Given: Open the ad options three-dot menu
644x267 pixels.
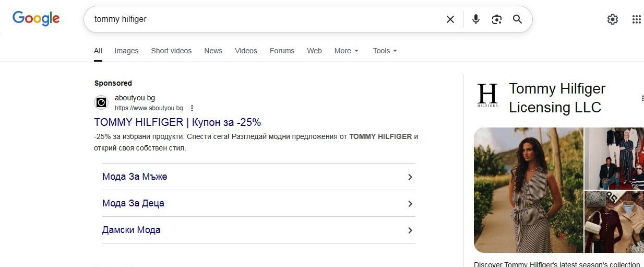Looking at the screenshot, I should tap(192, 108).
